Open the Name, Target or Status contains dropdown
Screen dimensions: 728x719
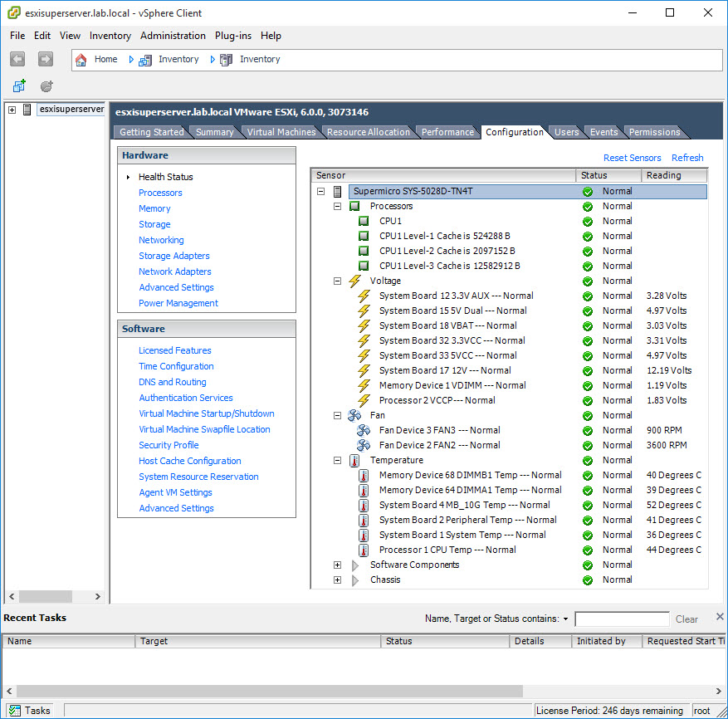tap(565, 619)
